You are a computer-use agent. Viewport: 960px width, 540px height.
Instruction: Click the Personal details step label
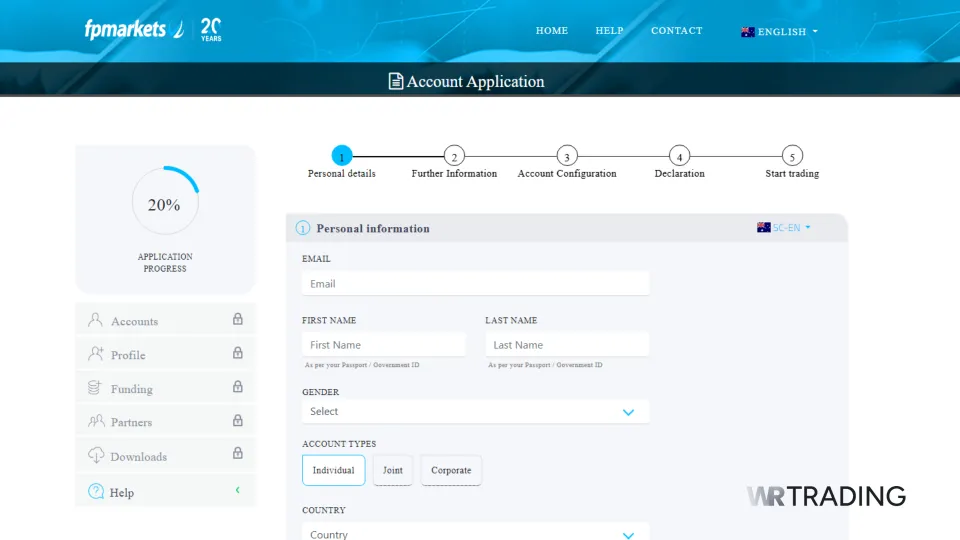(342, 174)
